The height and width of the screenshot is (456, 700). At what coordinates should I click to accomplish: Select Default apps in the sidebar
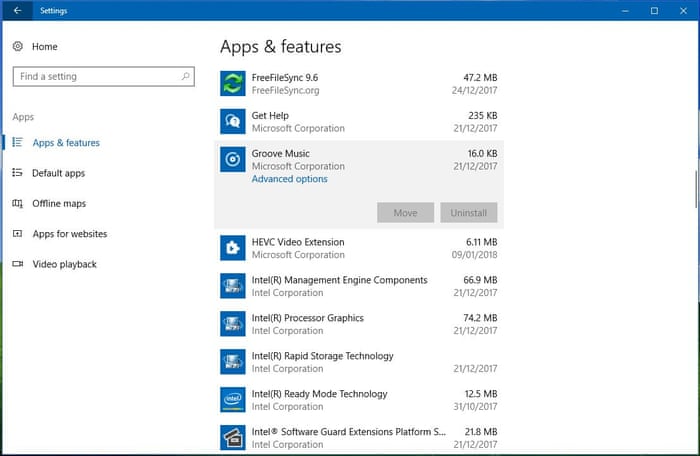click(x=58, y=173)
